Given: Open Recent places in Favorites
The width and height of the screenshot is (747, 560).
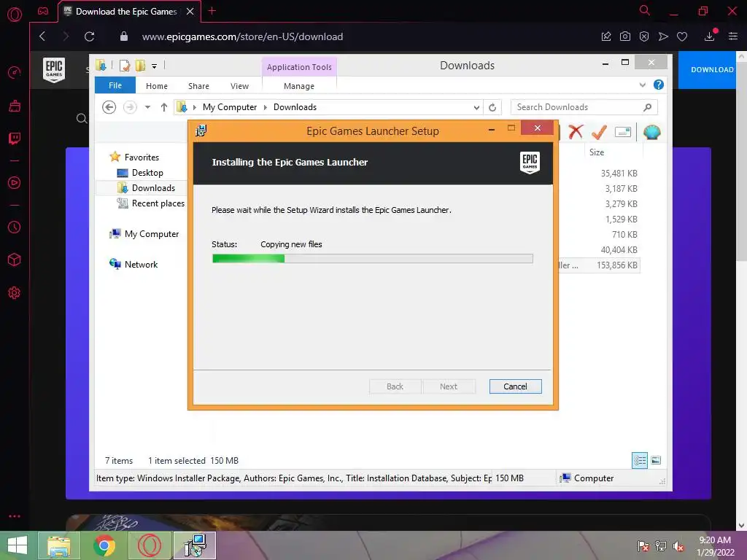Looking at the screenshot, I should (158, 203).
